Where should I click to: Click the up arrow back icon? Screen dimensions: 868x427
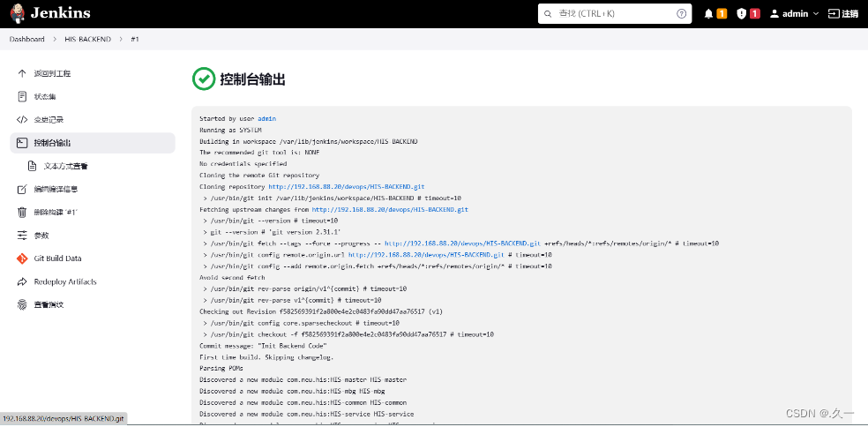coord(22,73)
